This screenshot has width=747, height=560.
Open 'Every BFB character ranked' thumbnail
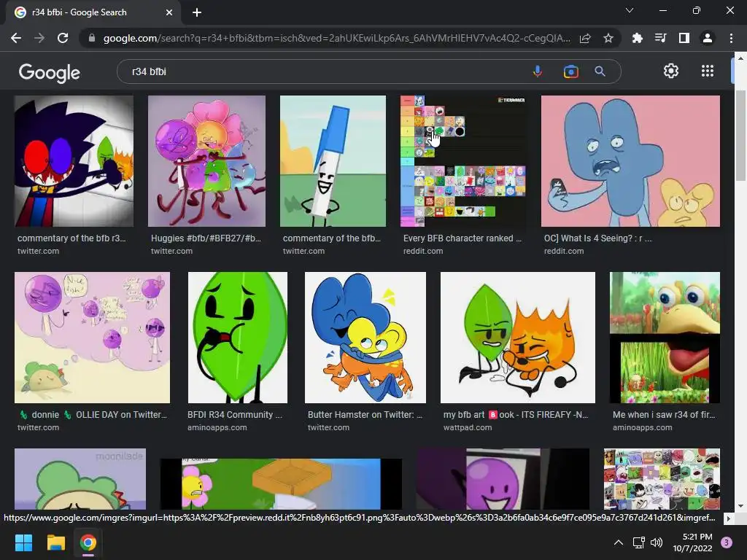pyautogui.click(x=463, y=161)
